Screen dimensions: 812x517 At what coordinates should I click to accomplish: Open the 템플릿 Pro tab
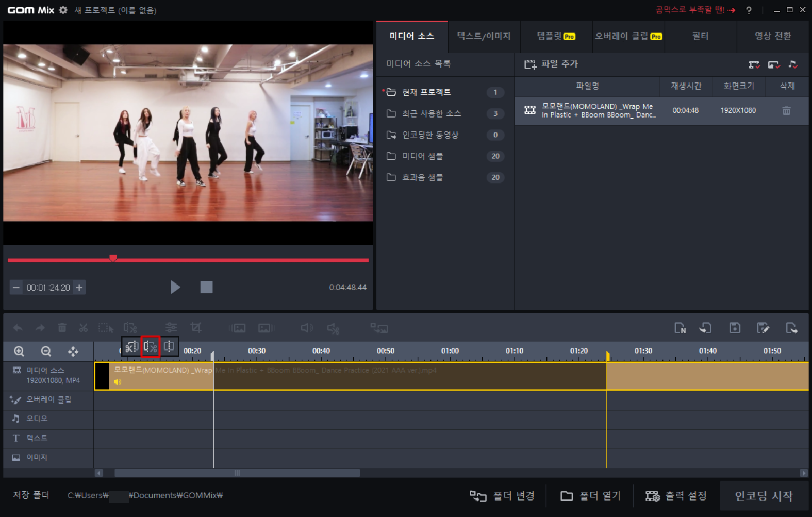pos(556,36)
